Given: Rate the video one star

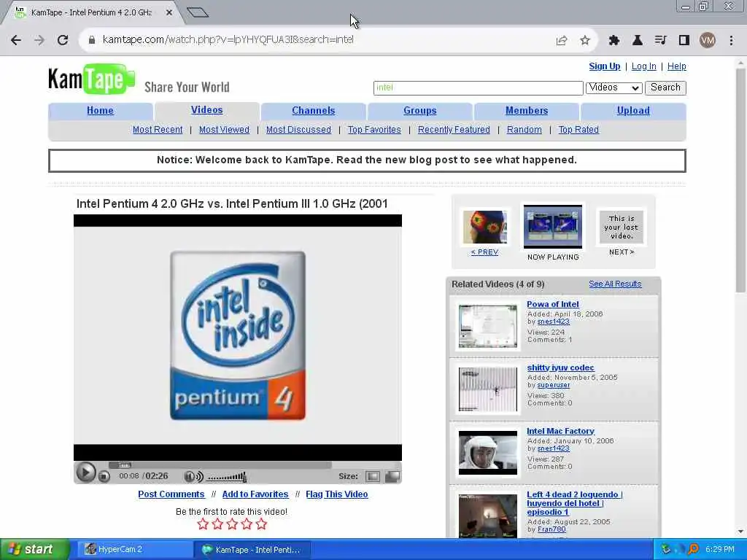Looking at the screenshot, I should click(x=203, y=524).
